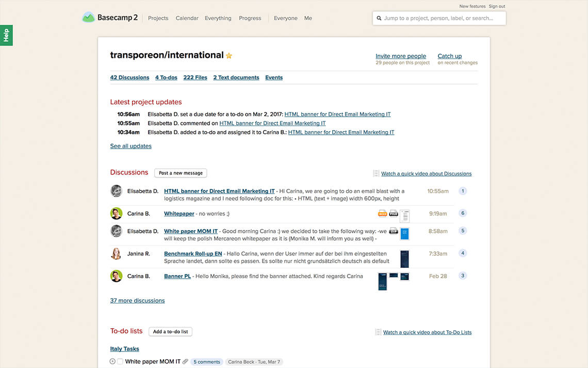Click the paperclip icon on White paper MOM IT to-do

pyautogui.click(x=185, y=362)
